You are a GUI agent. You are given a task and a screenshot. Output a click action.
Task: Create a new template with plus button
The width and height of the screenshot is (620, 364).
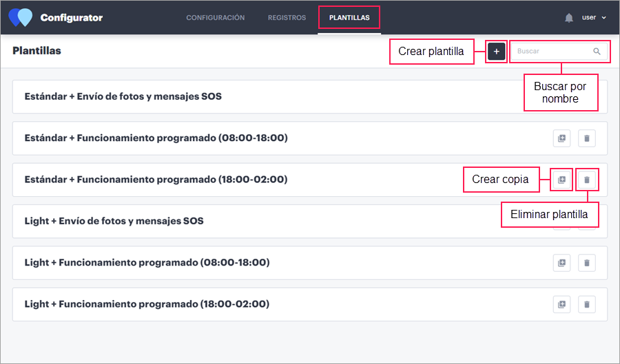point(497,52)
